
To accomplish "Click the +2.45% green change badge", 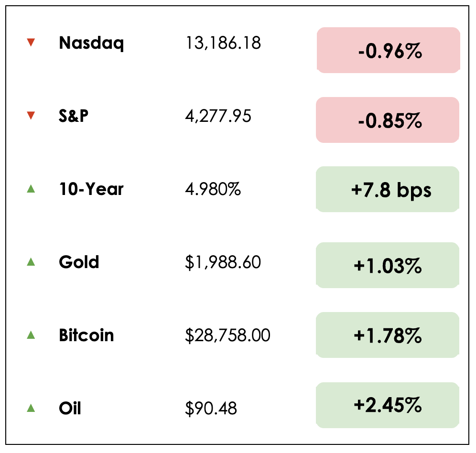I will click(388, 405).
